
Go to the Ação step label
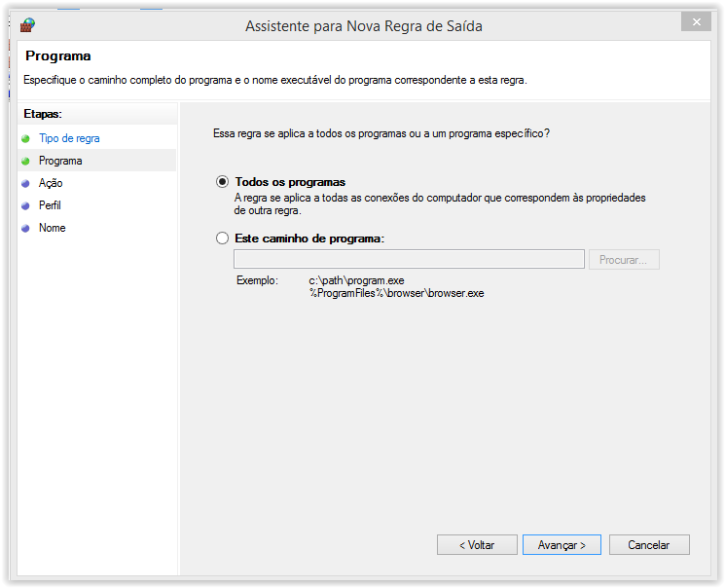(x=51, y=183)
